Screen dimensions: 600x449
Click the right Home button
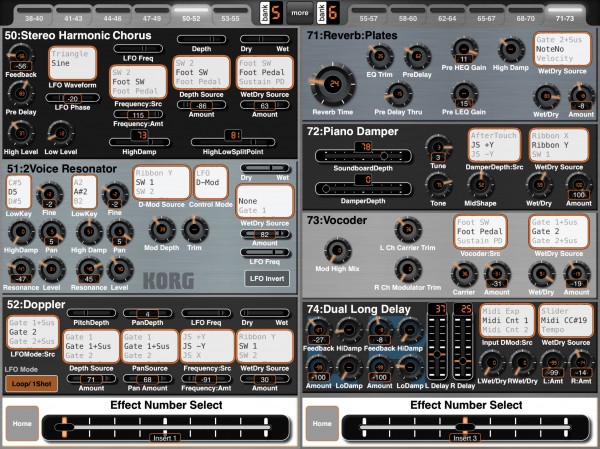[x=322, y=423]
